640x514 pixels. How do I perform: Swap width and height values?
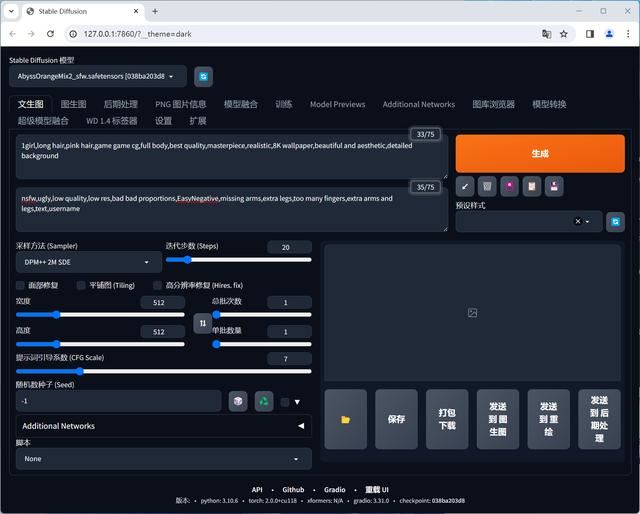(x=202, y=323)
